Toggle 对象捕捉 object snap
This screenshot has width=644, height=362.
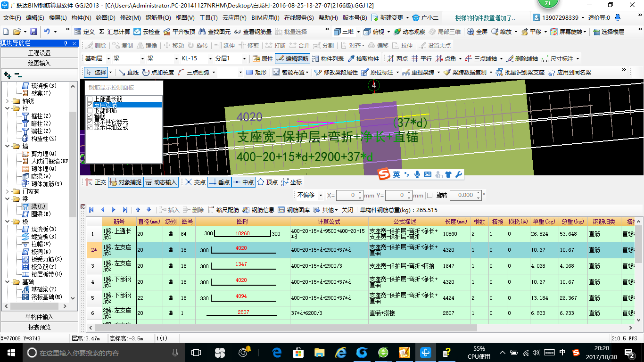coord(125,182)
